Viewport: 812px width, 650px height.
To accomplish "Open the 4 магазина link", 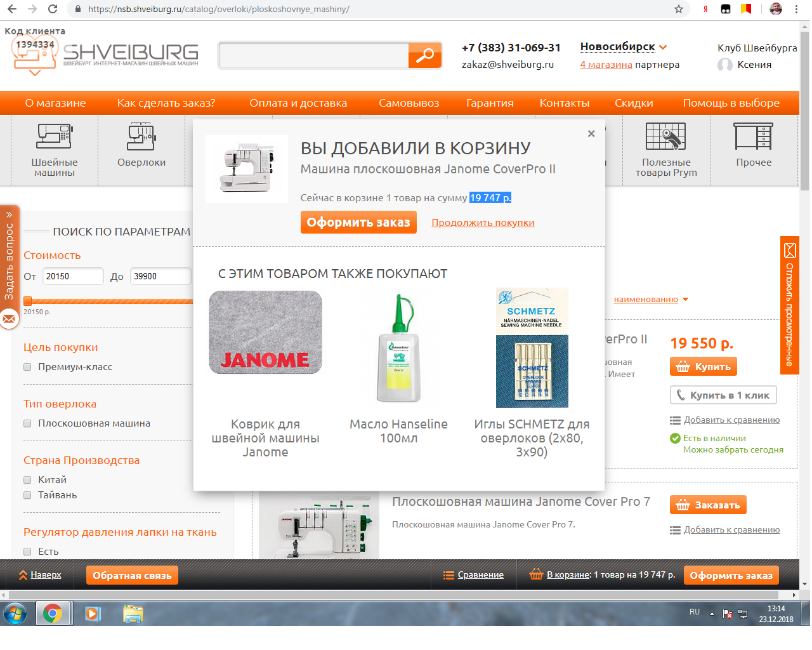I will tap(606, 65).
